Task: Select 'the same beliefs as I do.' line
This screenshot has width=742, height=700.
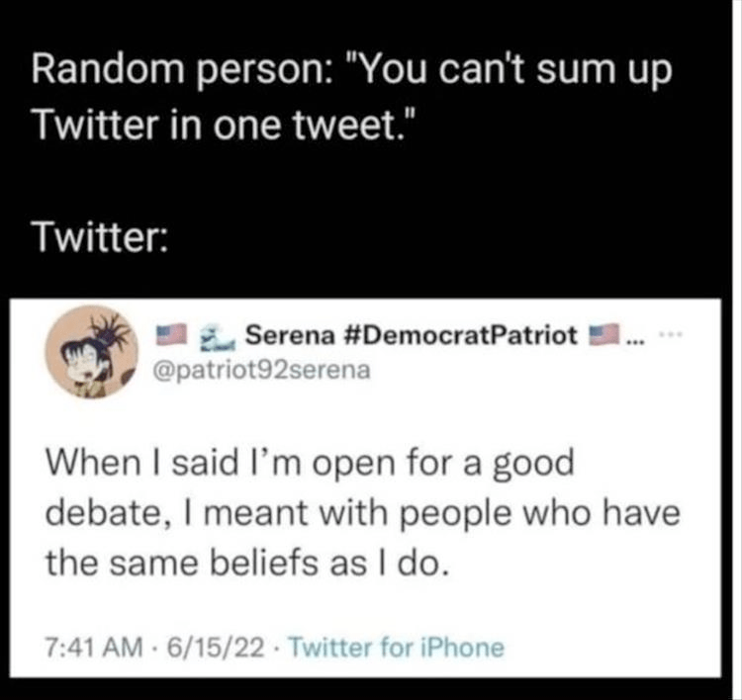Action: 246,563
